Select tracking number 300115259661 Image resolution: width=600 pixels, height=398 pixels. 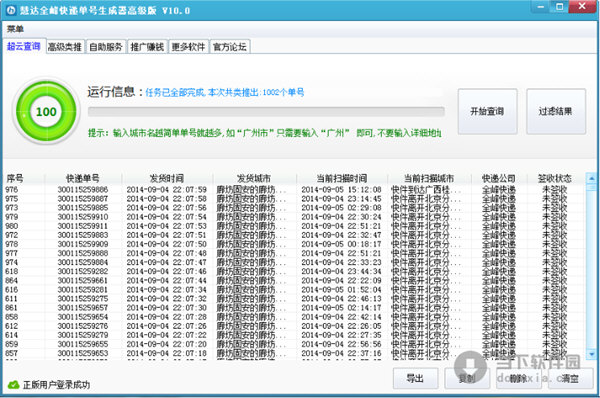[83, 281]
